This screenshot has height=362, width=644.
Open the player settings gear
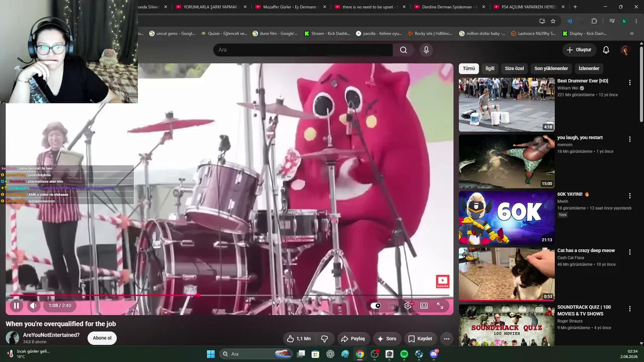[408, 306]
